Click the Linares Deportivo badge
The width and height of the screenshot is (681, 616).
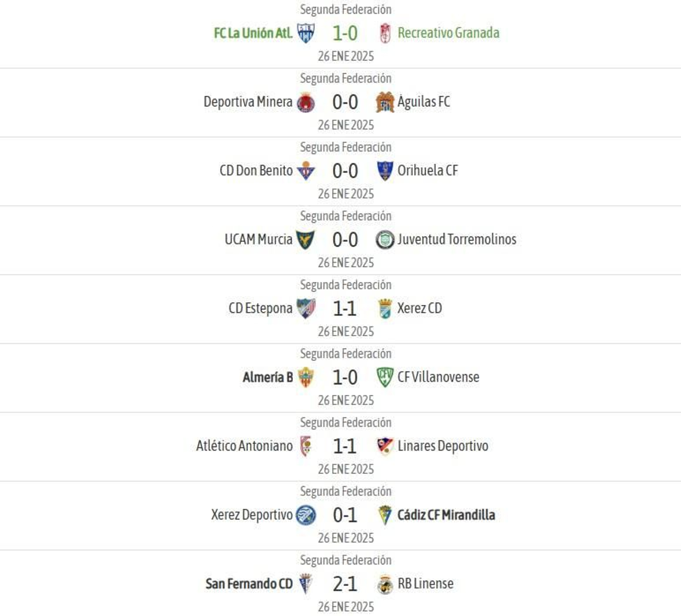coord(385,446)
